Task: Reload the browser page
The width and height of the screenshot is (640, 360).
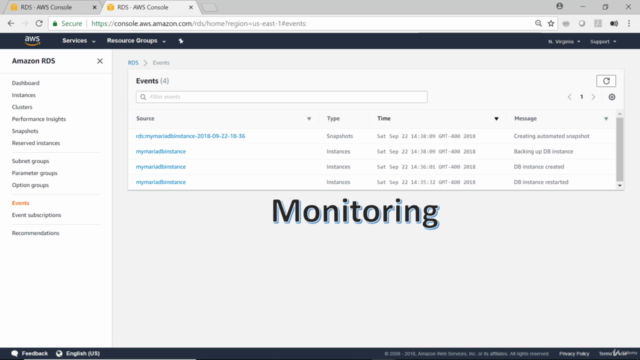Action: [39, 24]
